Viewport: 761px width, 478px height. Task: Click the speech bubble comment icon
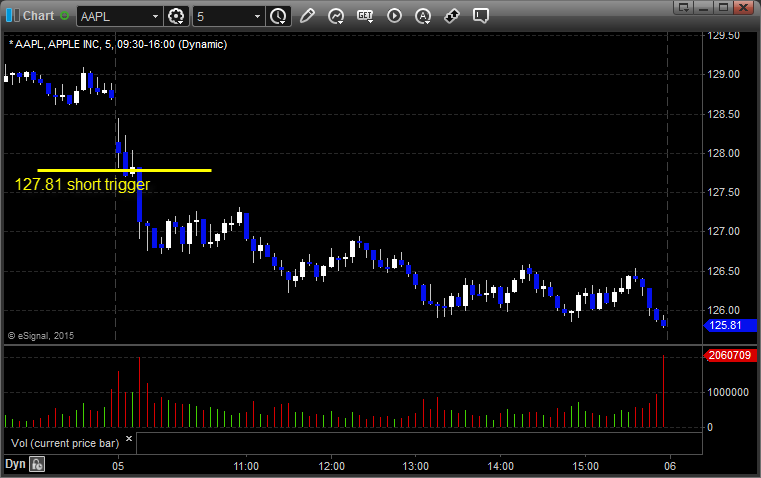pyautogui.click(x=480, y=16)
